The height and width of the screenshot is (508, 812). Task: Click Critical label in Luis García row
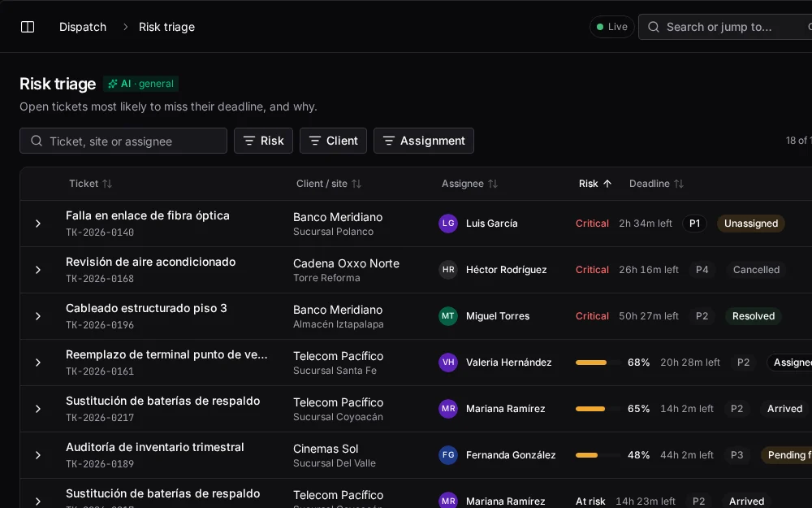click(x=592, y=224)
